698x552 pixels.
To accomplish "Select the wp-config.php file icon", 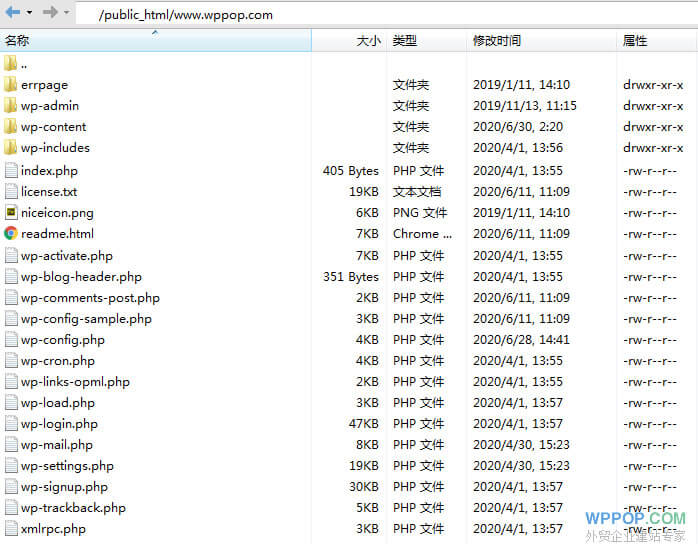I will [11, 339].
